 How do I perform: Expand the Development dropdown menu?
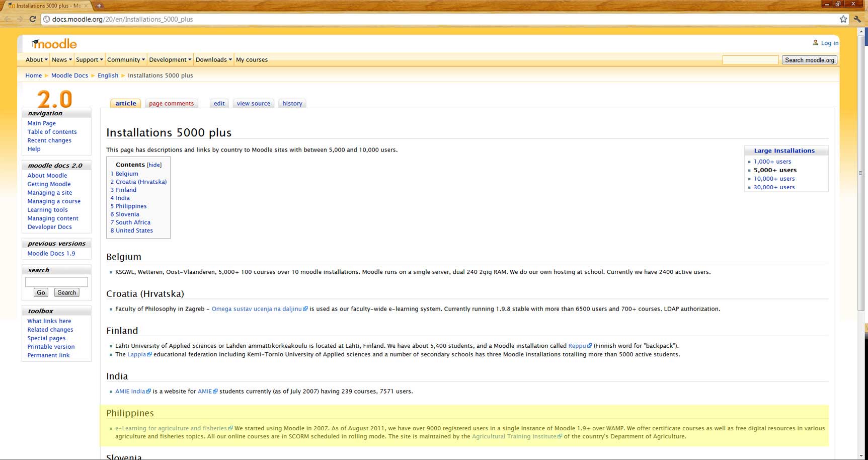(x=170, y=59)
